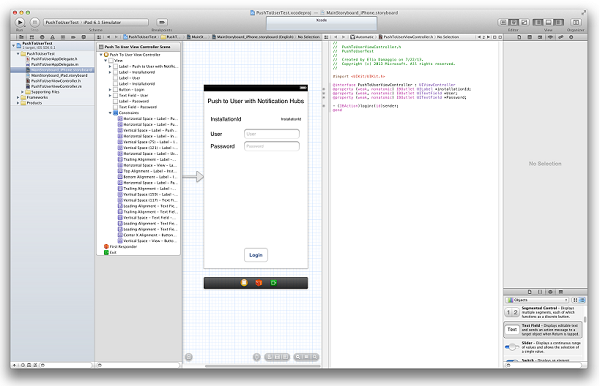Select the green Exit icon in scene dock
Viewport: 600px width, 386px height.
pyautogui.click(x=273, y=283)
